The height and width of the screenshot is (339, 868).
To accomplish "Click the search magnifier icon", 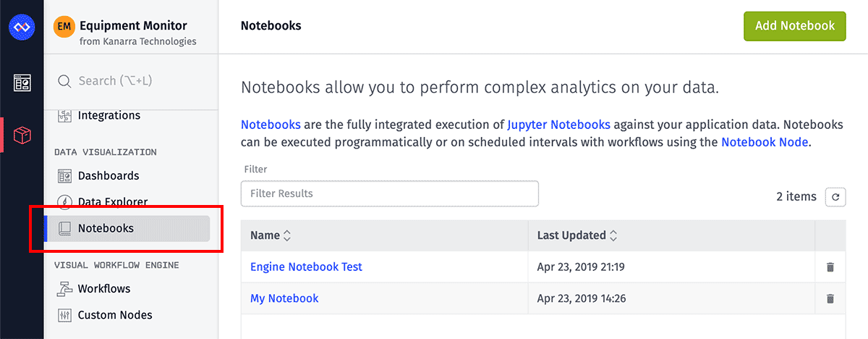I will (x=64, y=81).
